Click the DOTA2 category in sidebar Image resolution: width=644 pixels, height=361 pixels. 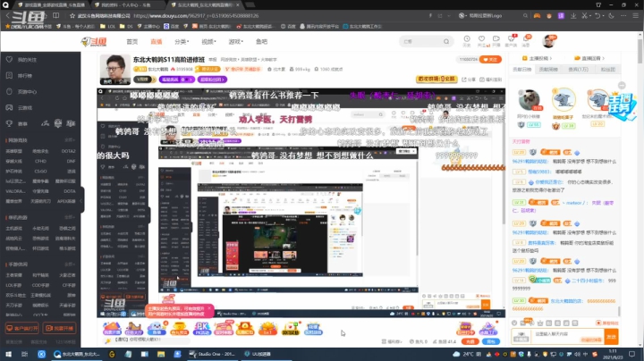68,151
